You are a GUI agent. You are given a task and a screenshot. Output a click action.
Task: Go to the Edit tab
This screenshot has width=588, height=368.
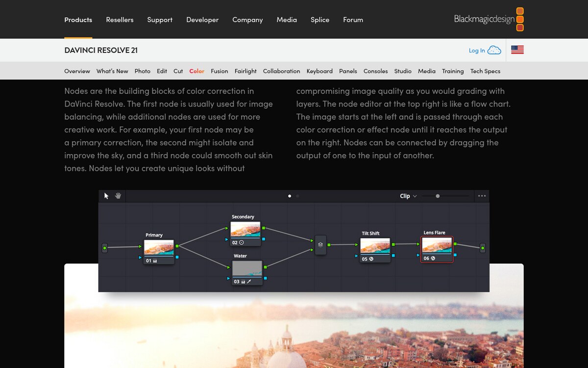click(162, 71)
